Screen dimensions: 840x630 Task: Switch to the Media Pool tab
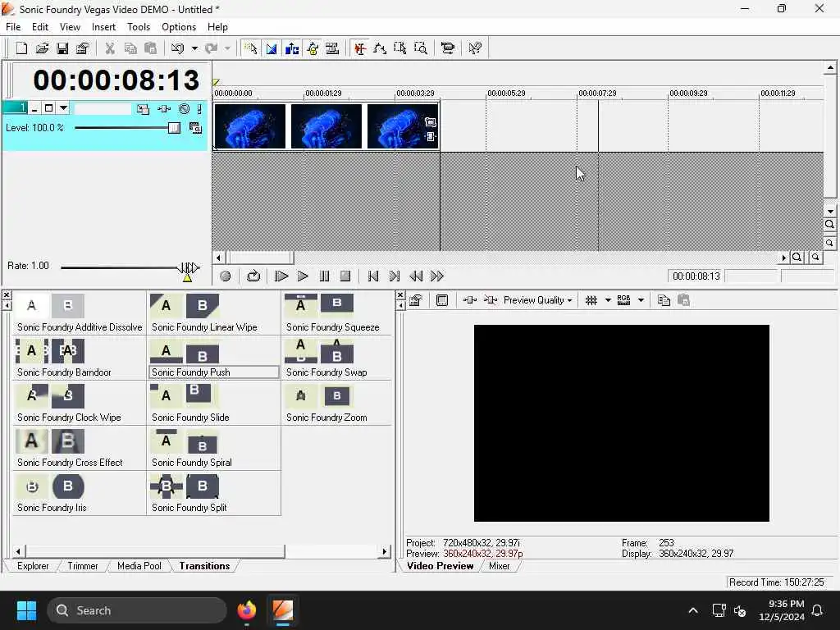click(x=139, y=566)
